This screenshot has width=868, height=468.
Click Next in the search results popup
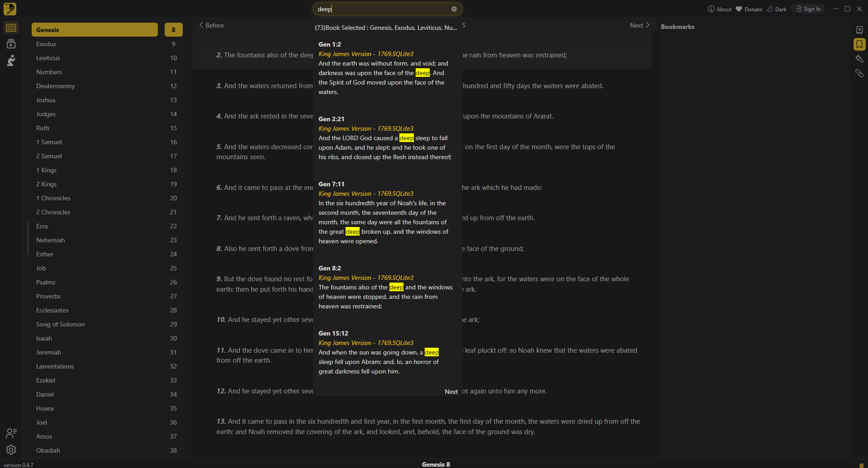click(451, 392)
